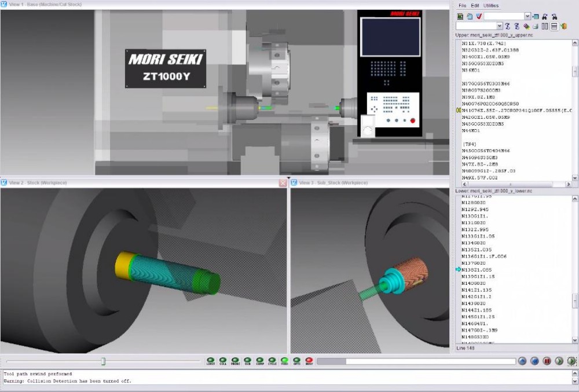Click the second binoculars find icon
The height and width of the screenshot is (392, 579).
click(554, 16)
